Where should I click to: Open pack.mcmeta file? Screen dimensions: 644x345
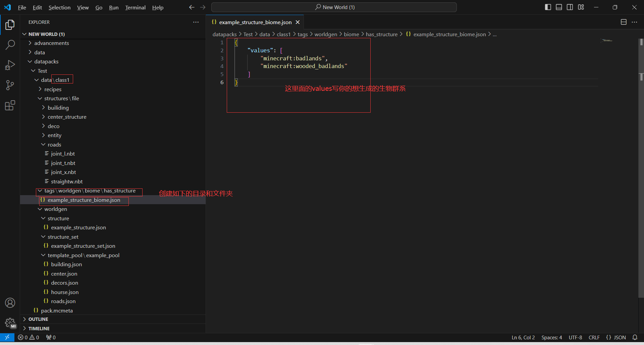113,310
